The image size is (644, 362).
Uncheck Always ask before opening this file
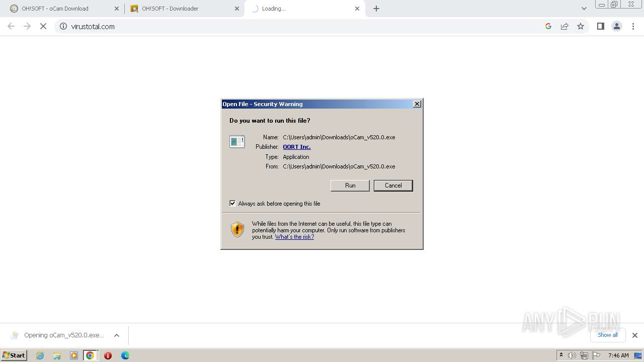pos(232,204)
